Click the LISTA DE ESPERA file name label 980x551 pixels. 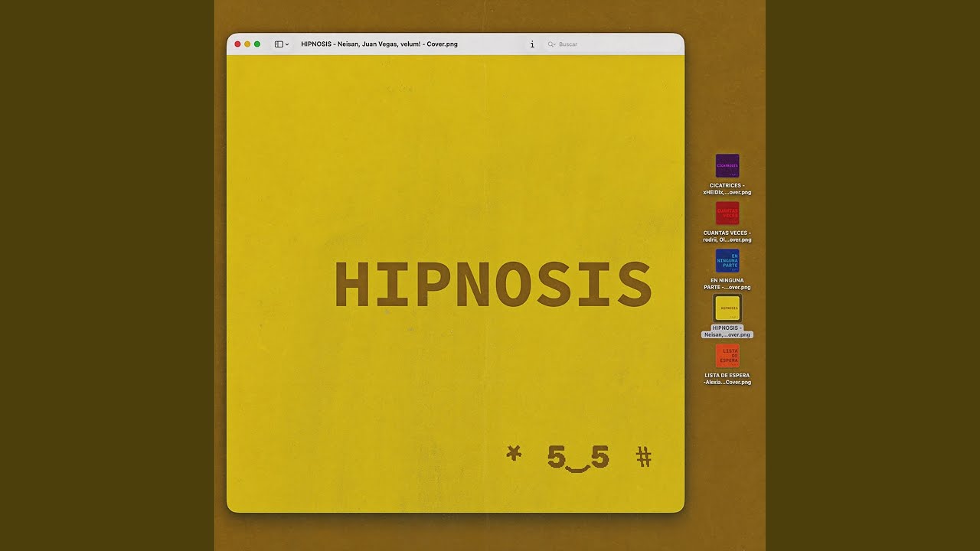click(727, 379)
